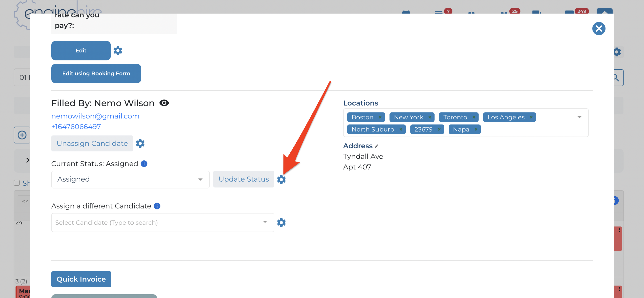Click Edit using Booking Form button
Screen dimensions: 644x298
(96, 74)
